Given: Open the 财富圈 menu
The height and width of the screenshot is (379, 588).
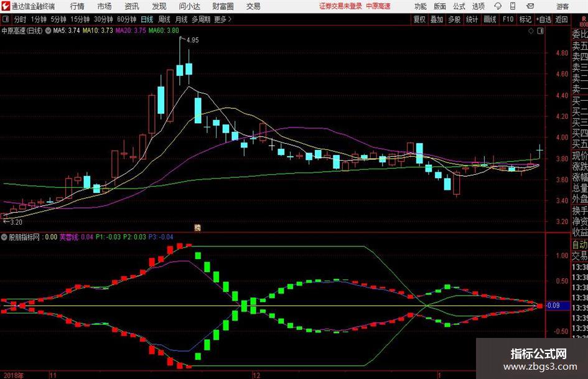Looking at the screenshot, I should click(223, 6).
